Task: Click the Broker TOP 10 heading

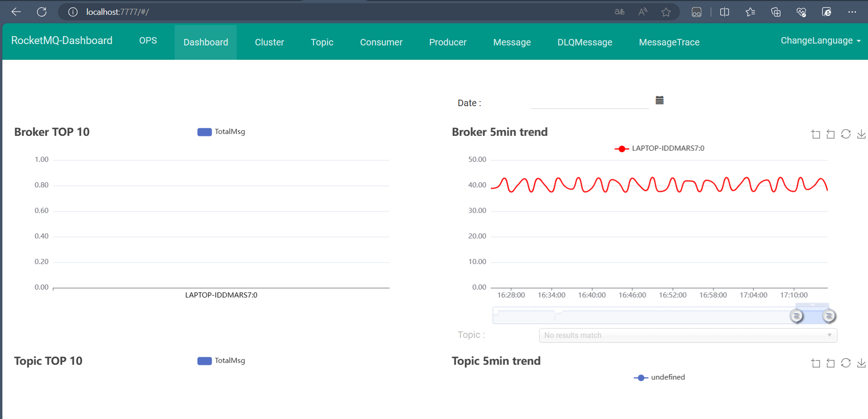Action: point(52,132)
